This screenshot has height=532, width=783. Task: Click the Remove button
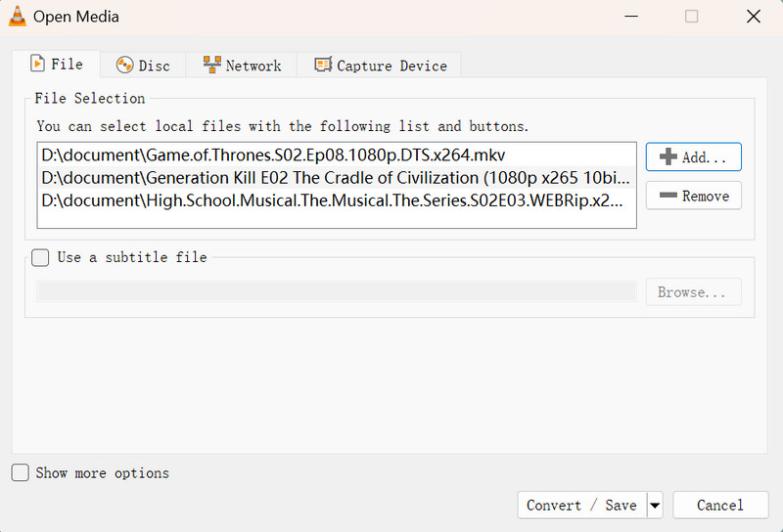tap(693, 196)
